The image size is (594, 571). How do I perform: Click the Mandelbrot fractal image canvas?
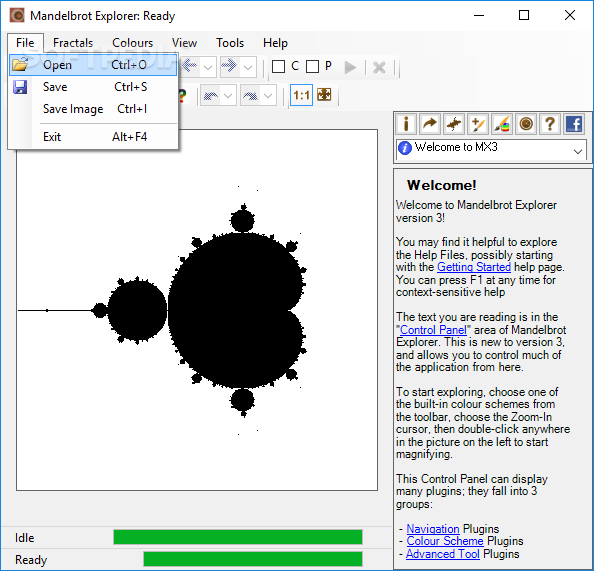click(x=197, y=310)
